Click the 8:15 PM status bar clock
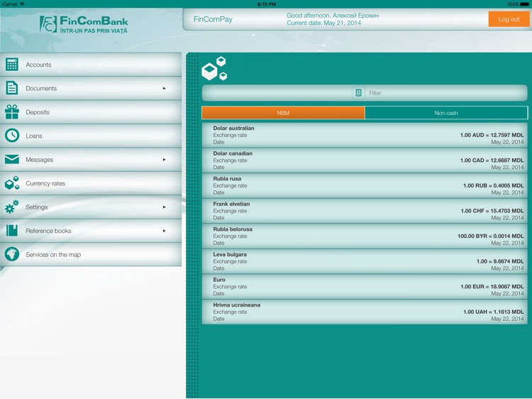The width and height of the screenshot is (532, 399). tap(266, 4)
